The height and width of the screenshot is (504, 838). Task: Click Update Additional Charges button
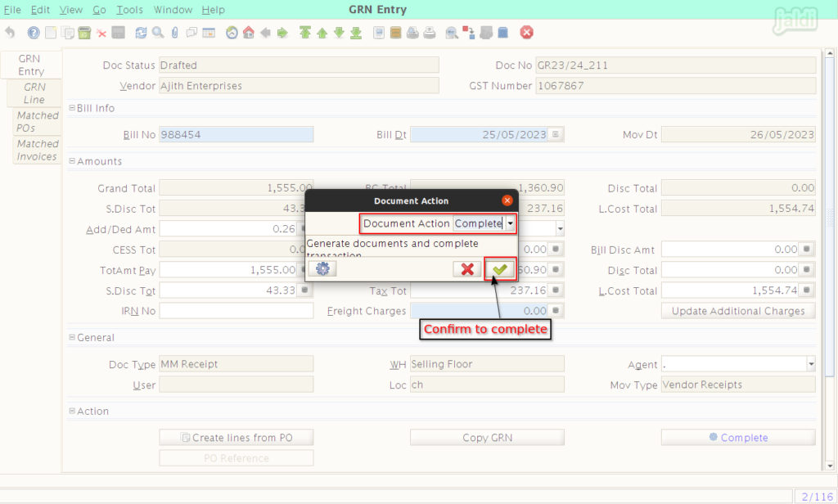(x=738, y=311)
